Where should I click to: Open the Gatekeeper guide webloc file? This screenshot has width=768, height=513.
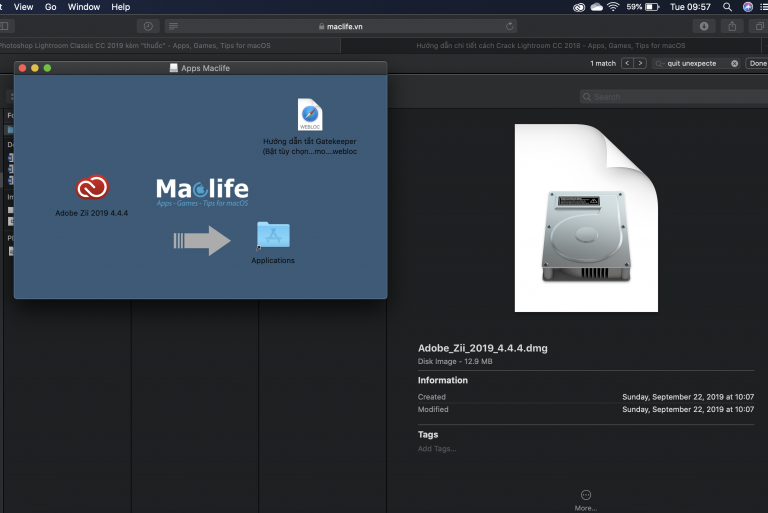[310, 115]
